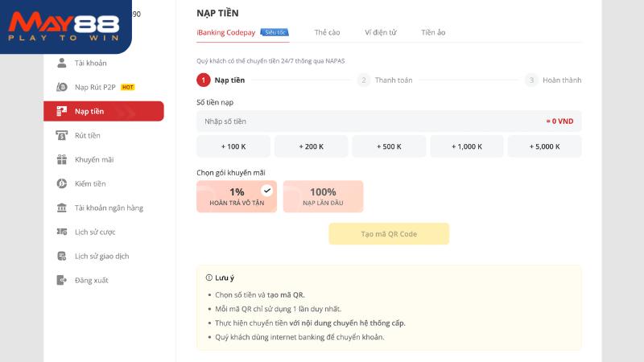Click the Nạp Rút P2P coin icon
The image size is (644, 362).
click(x=62, y=87)
